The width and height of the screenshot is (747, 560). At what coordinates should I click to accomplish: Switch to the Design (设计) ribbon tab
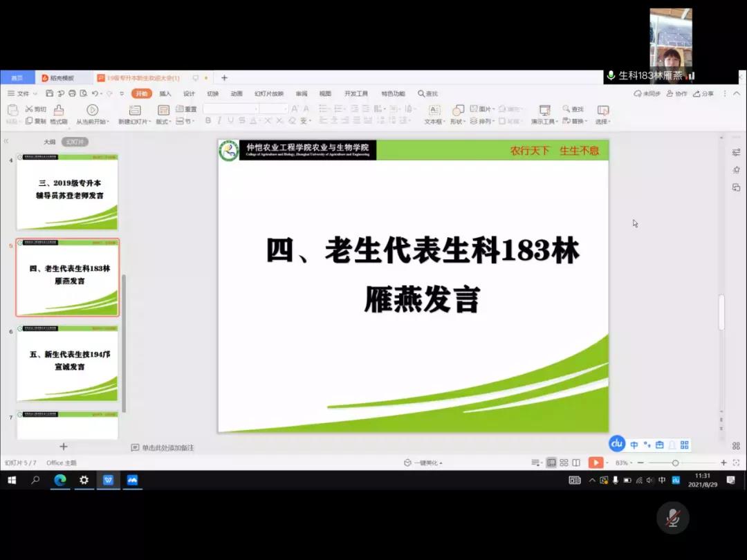[189, 93]
